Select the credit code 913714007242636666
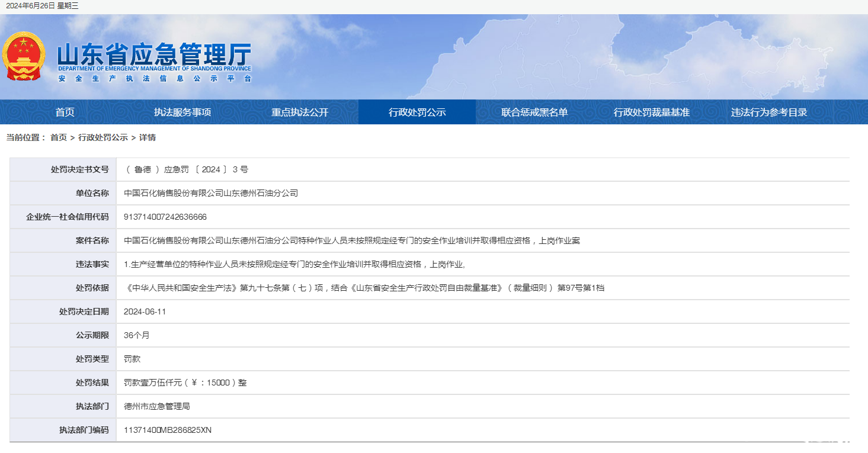Viewport: 868px width, 453px height. (165, 217)
